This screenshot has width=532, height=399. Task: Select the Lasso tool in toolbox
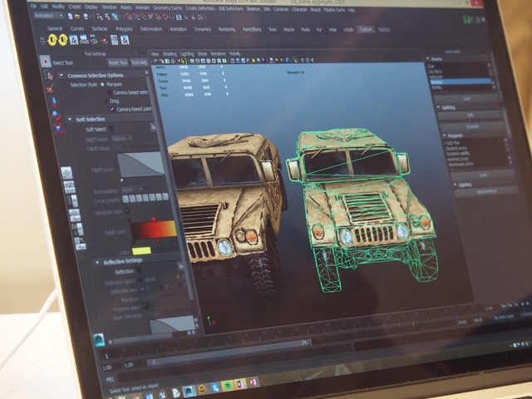(x=48, y=76)
